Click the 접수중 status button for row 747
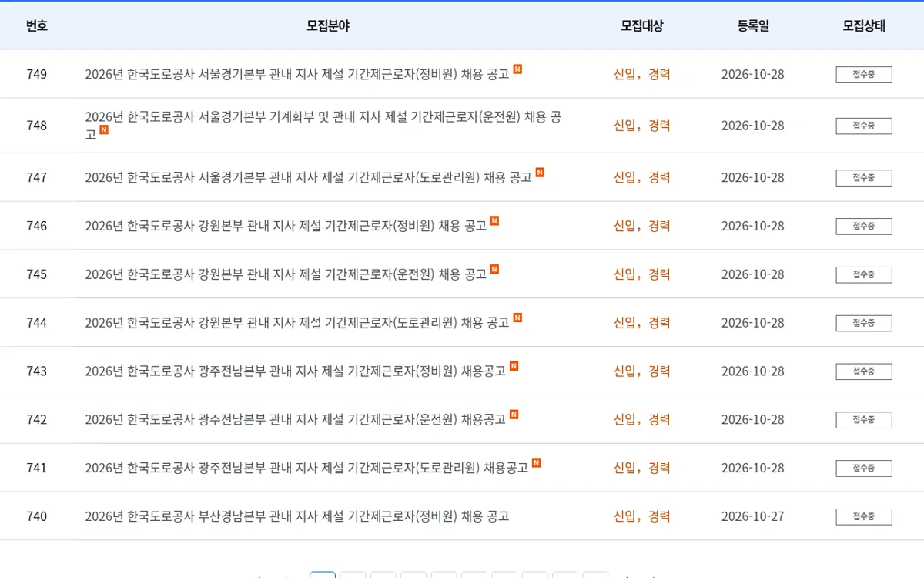 coord(864,178)
